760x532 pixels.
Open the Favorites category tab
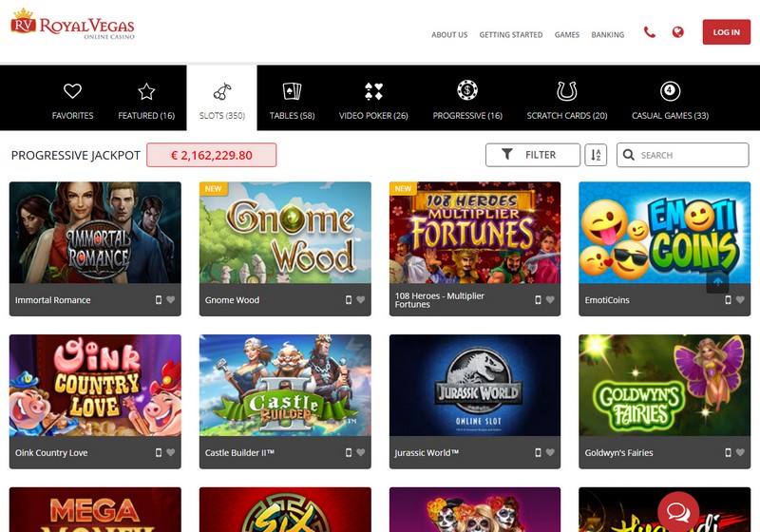pyautogui.click(x=73, y=101)
